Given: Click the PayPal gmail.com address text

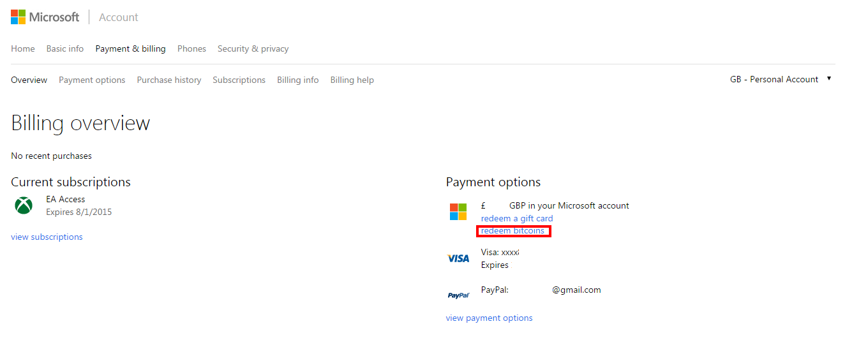Looking at the screenshot, I should click(577, 290).
